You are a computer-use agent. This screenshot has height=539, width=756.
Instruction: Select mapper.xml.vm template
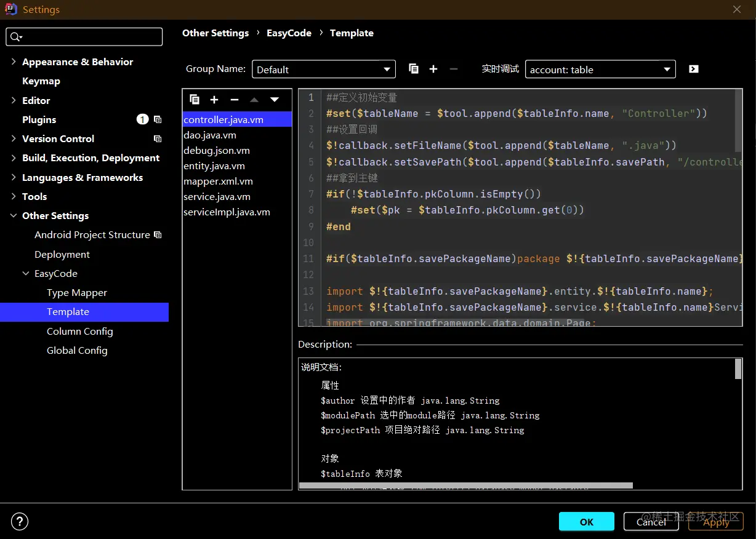click(x=237, y=181)
